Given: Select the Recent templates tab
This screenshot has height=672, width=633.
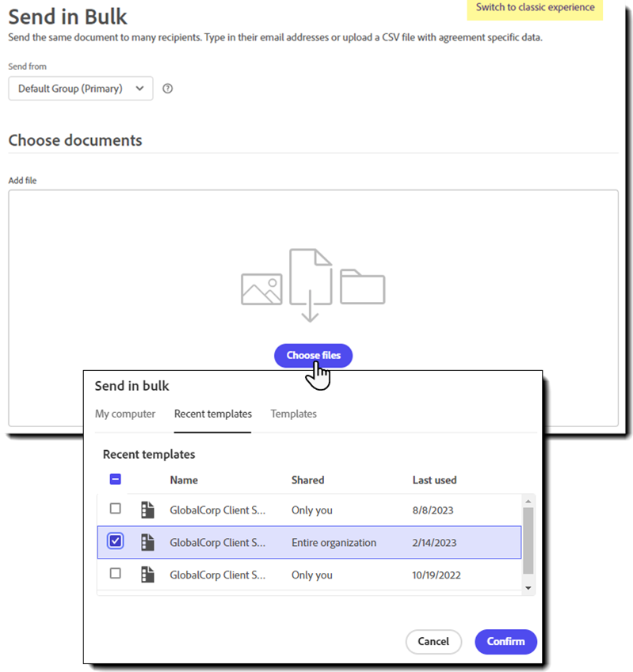Looking at the screenshot, I should [x=212, y=414].
